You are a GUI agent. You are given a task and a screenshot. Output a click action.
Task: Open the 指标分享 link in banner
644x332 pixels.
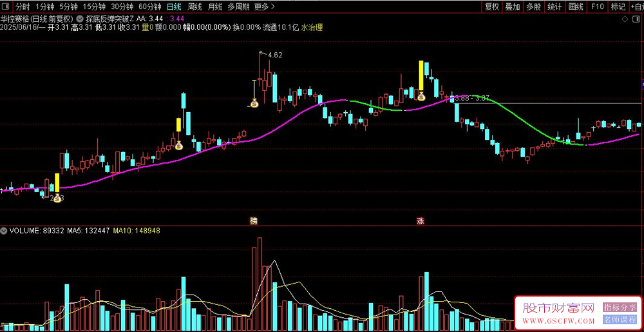pyautogui.click(x=620, y=307)
